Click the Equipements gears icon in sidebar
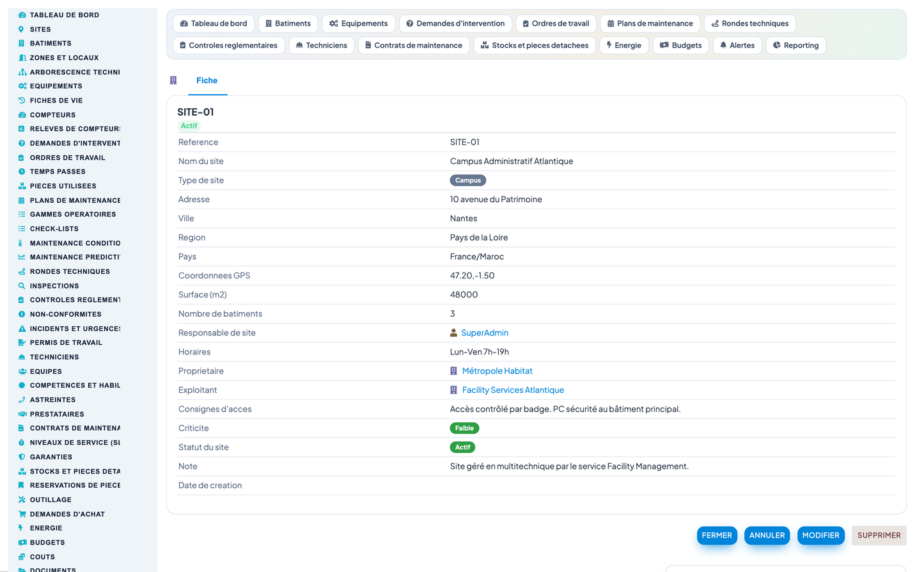 (22, 86)
